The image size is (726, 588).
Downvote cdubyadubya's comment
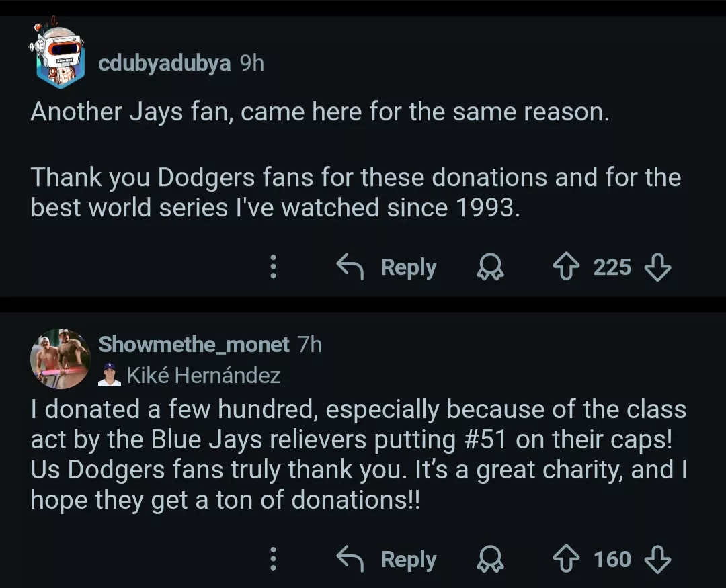point(657,267)
